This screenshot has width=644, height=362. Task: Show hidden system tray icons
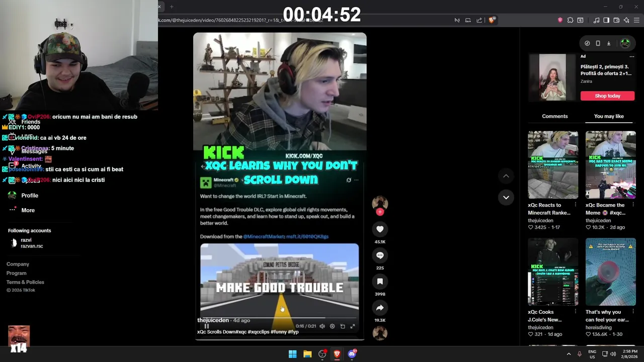click(x=569, y=354)
